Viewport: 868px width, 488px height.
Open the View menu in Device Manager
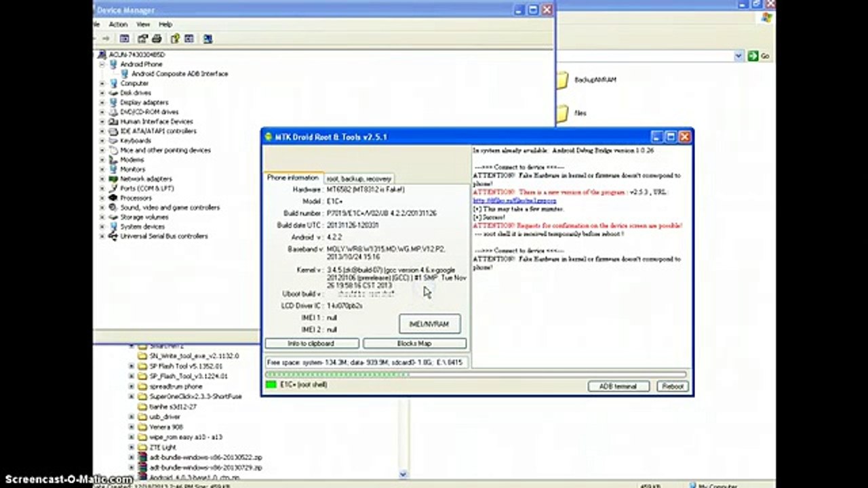[142, 24]
